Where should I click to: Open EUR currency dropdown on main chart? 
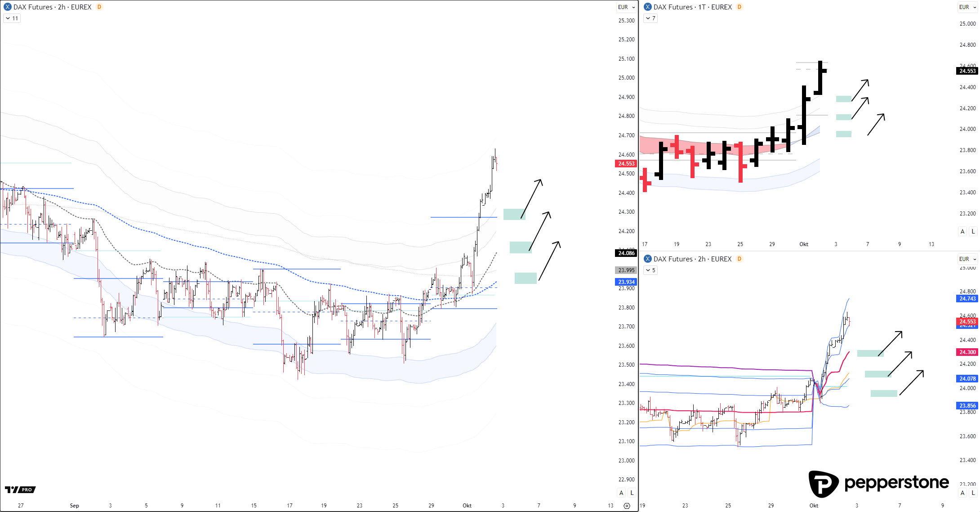coord(626,7)
